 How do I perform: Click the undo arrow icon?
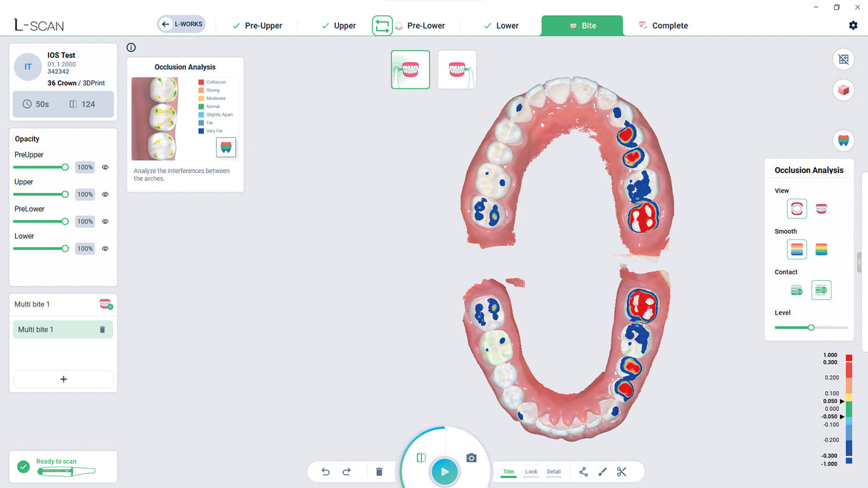pos(325,472)
